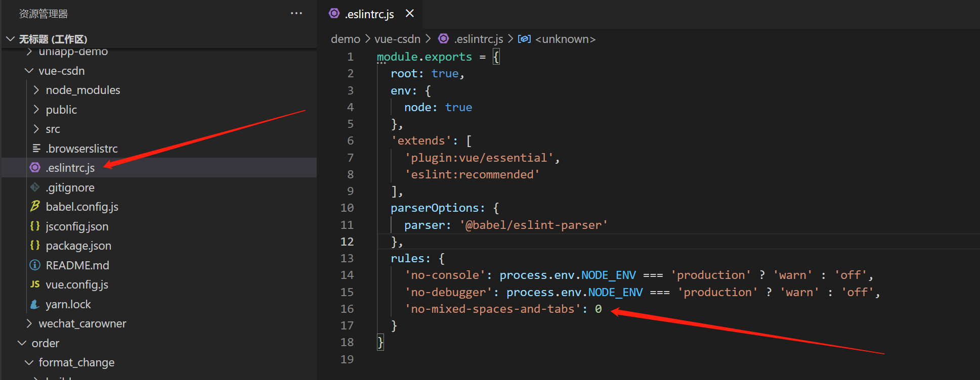Collapse the 无标题 (工作区) workspace section
Image resolution: width=980 pixels, height=380 pixels.
[x=10, y=39]
